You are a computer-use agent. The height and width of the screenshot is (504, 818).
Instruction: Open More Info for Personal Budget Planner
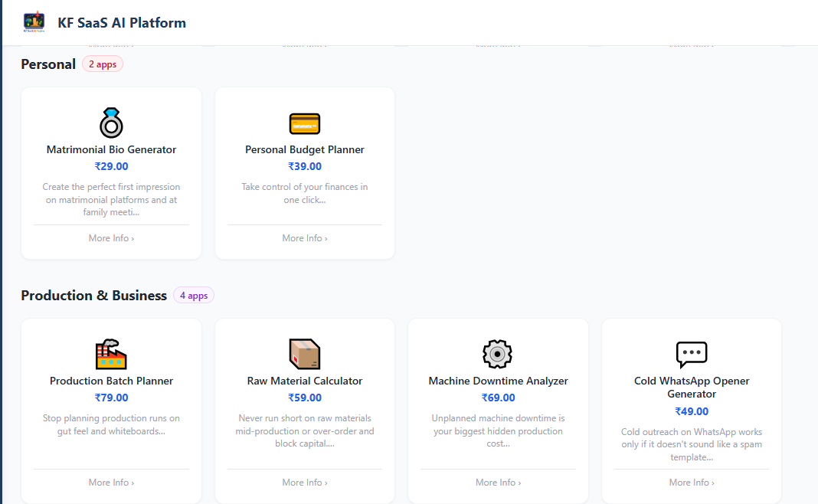304,237
